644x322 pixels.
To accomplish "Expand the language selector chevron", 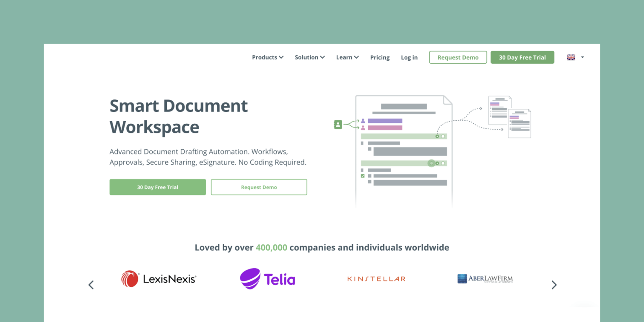I will coord(582,57).
